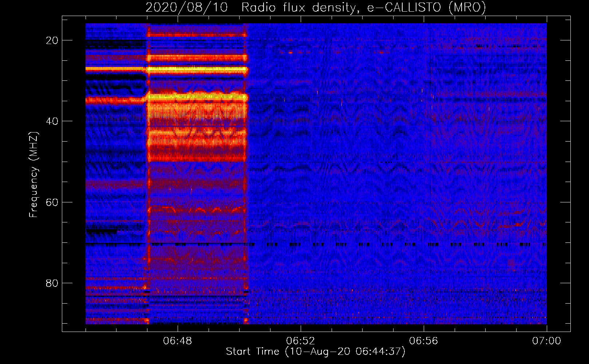
Task: Click the 06:56 time tick label
Action: coord(424,341)
